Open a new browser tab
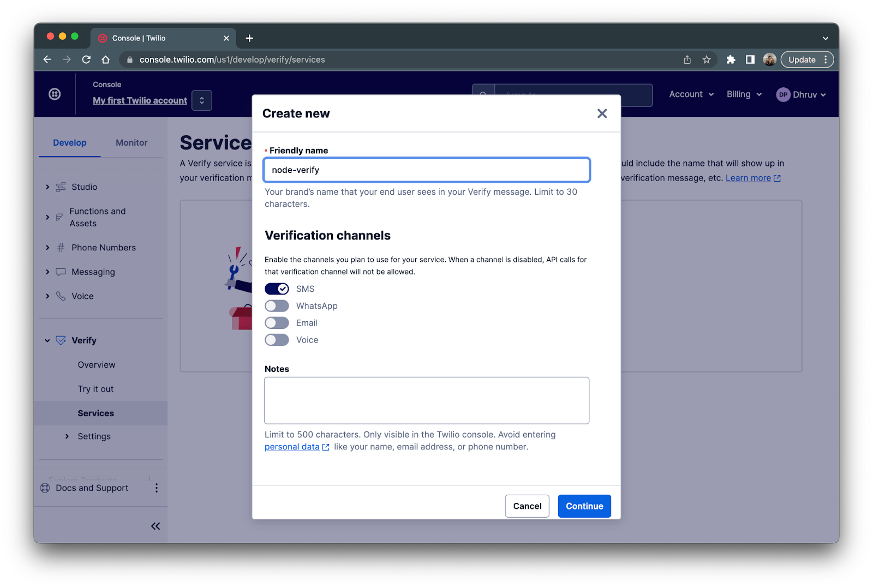The image size is (873, 588). click(x=249, y=38)
